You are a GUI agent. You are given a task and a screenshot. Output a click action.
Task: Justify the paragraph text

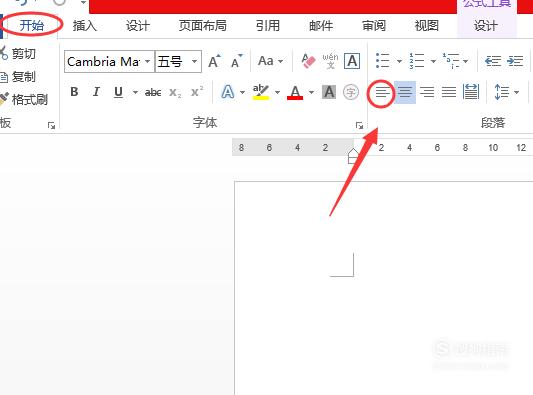pyautogui.click(x=449, y=92)
